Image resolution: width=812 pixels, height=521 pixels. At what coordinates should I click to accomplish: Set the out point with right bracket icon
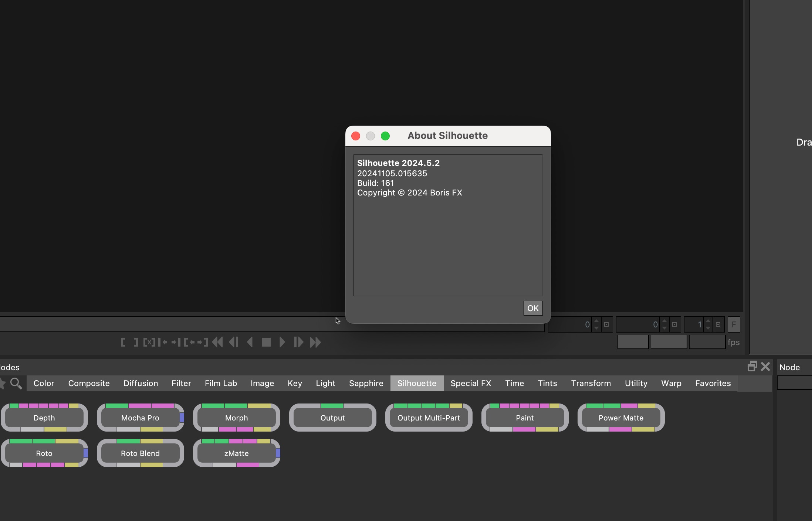click(x=136, y=342)
